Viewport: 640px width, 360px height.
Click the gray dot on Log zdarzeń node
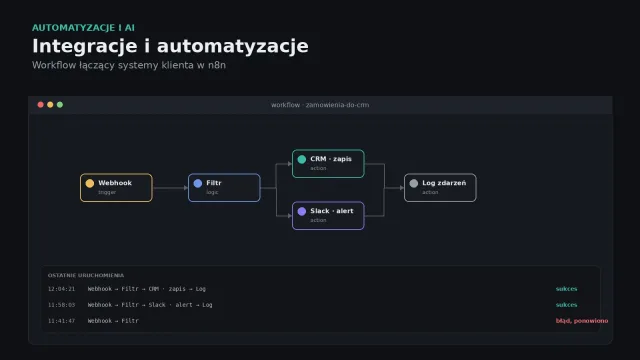(x=413, y=183)
